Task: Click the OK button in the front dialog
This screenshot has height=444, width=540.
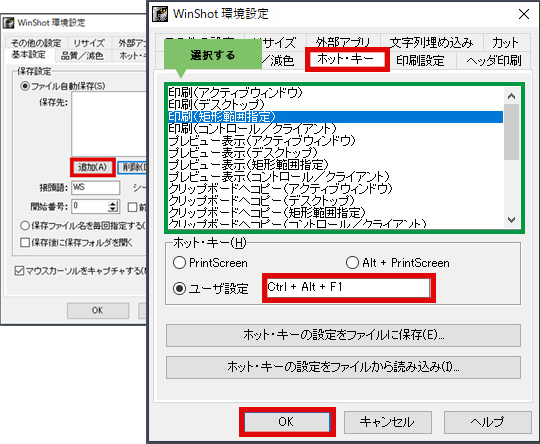Action: pos(287,422)
